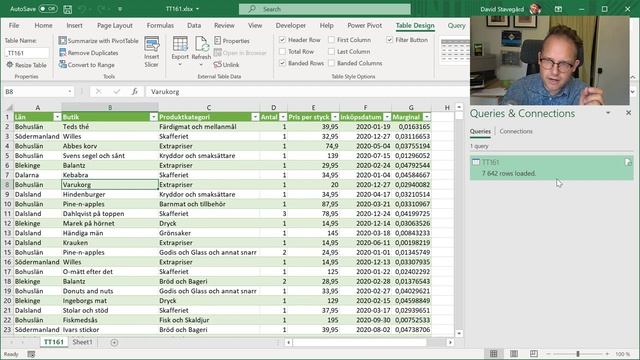Switch to the Query ribbon tab

click(456, 25)
